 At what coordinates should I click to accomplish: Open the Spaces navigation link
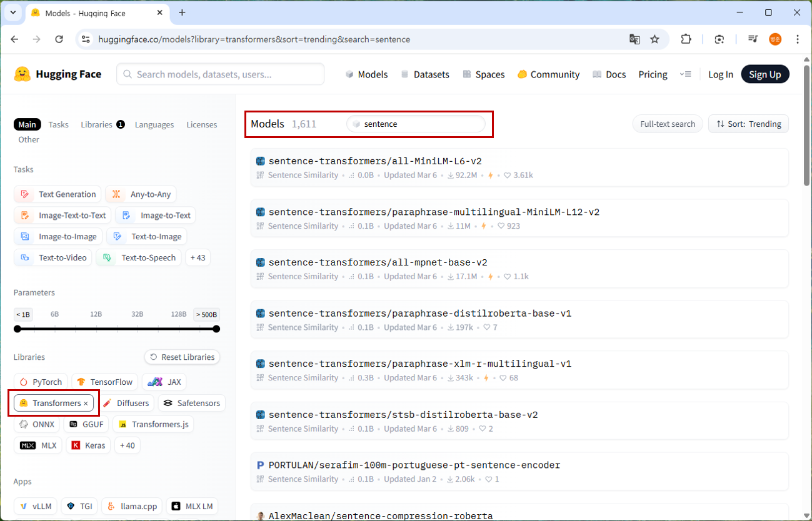pyautogui.click(x=483, y=74)
